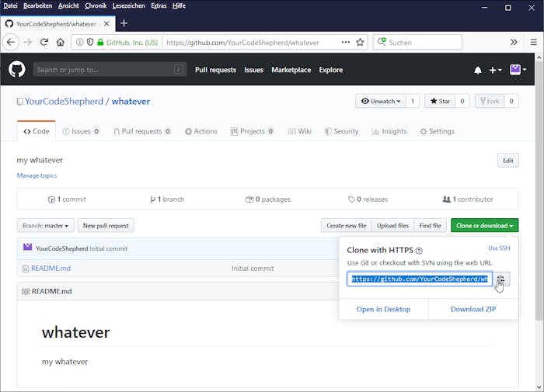Open the Projects tab
Image resolution: width=544 pixels, height=392 pixels.
(253, 131)
